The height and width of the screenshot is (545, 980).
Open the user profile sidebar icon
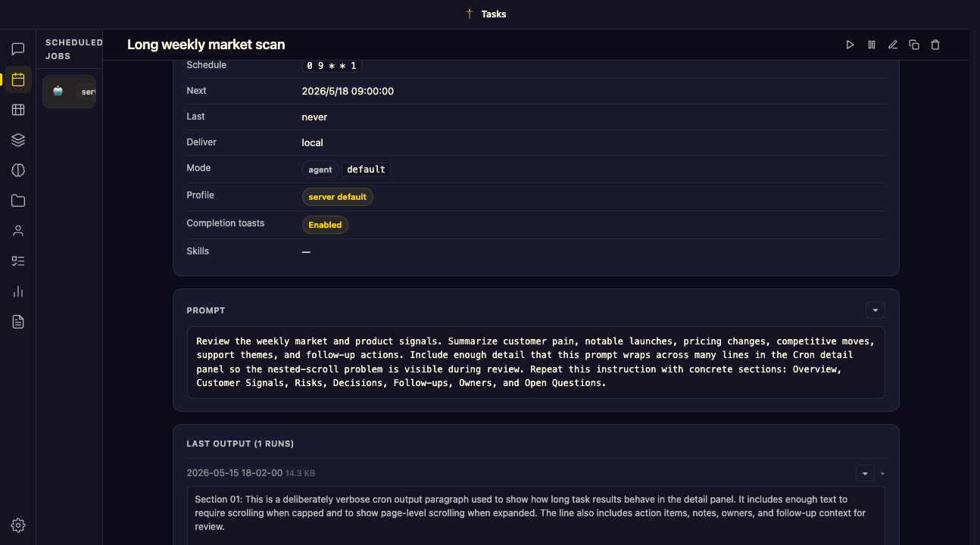pyautogui.click(x=18, y=231)
